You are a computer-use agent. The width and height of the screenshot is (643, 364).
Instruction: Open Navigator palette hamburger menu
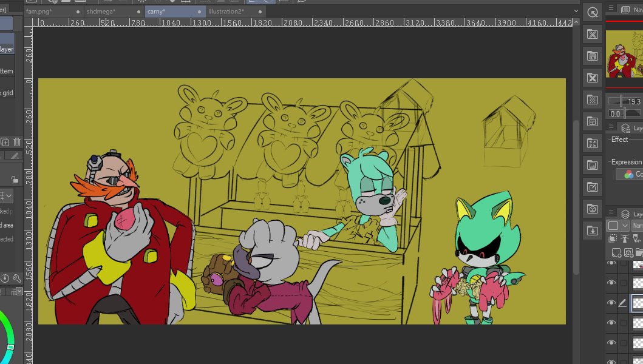[611, 8]
